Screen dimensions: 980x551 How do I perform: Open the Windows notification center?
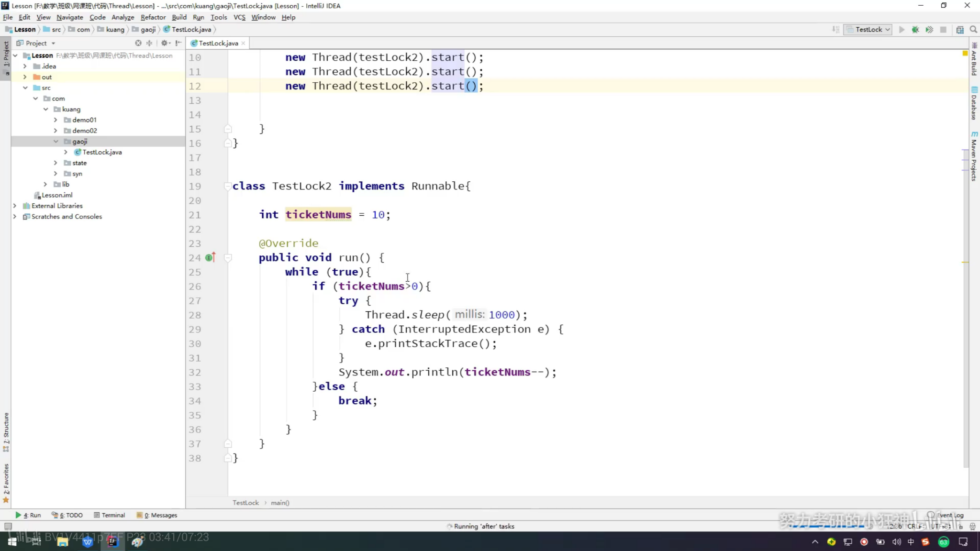point(963,541)
